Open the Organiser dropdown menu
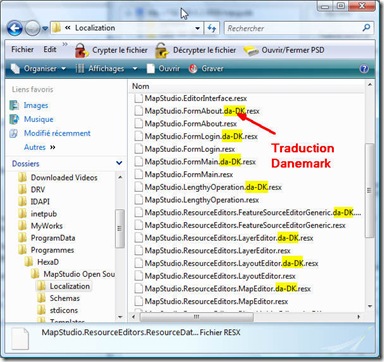The height and width of the screenshot is (362, 384). [38, 69]
